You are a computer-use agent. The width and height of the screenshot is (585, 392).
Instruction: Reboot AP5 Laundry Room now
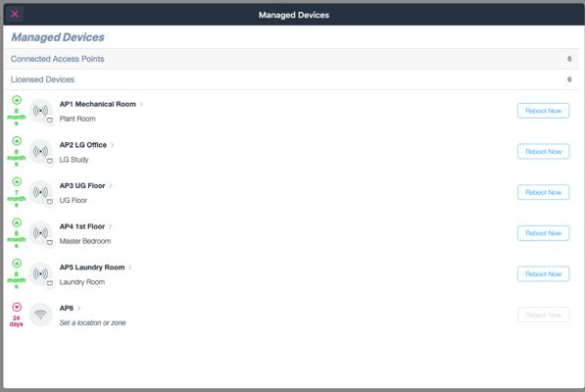click(543, 273)
